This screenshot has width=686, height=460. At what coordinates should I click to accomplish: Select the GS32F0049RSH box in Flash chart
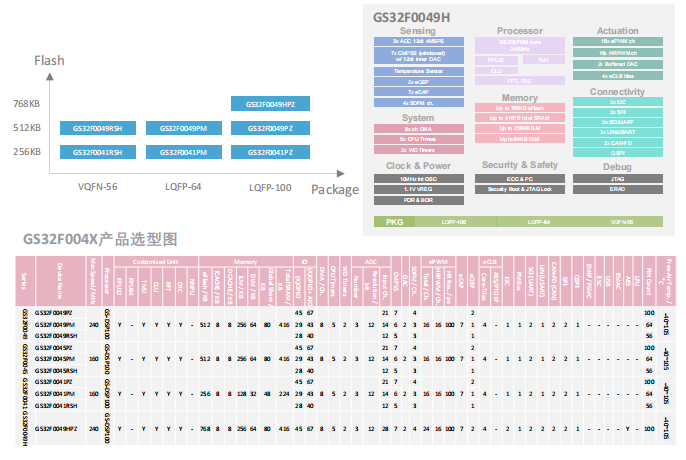98,128
